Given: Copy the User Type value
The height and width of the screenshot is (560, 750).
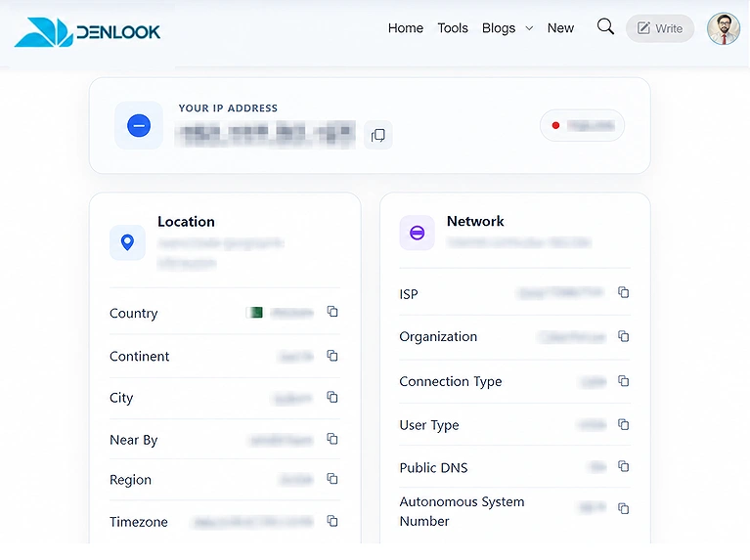Looking at the screenshot, I should point(623,424).
